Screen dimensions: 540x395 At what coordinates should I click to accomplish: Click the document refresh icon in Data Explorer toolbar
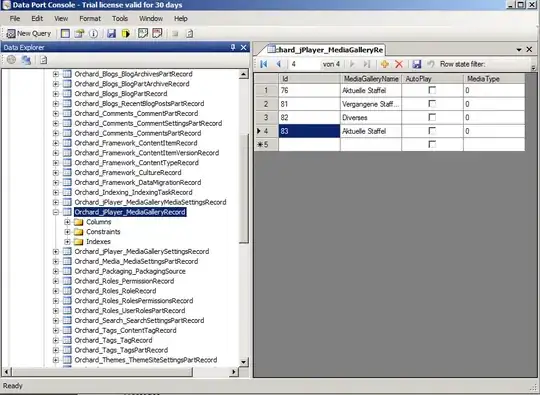[43, 60]
